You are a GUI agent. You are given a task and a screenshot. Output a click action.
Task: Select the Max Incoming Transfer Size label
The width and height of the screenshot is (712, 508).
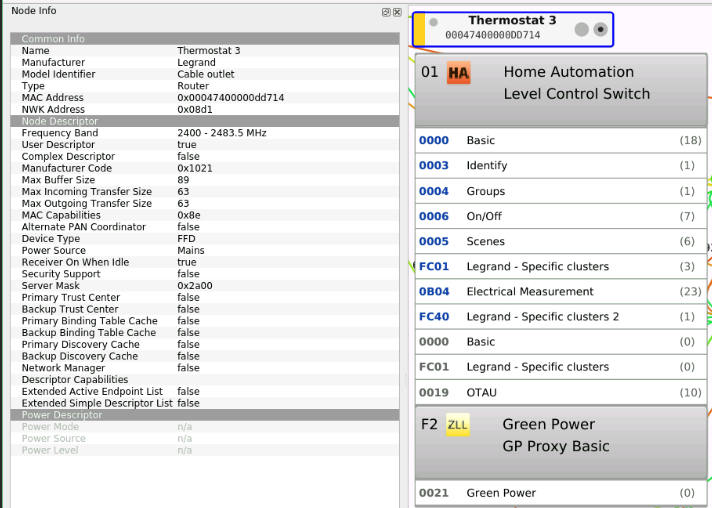87,192
